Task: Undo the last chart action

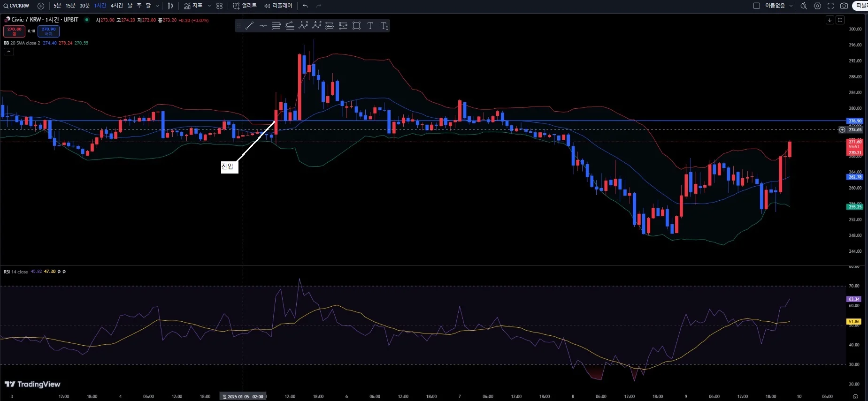Action: tap(305, 6)
